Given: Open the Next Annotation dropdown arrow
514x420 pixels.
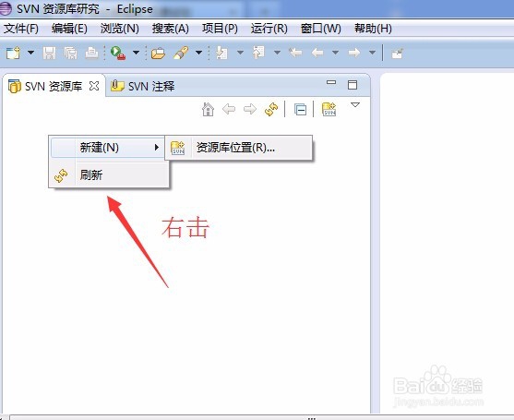Looking at the screenshot, I should point(240,53).
